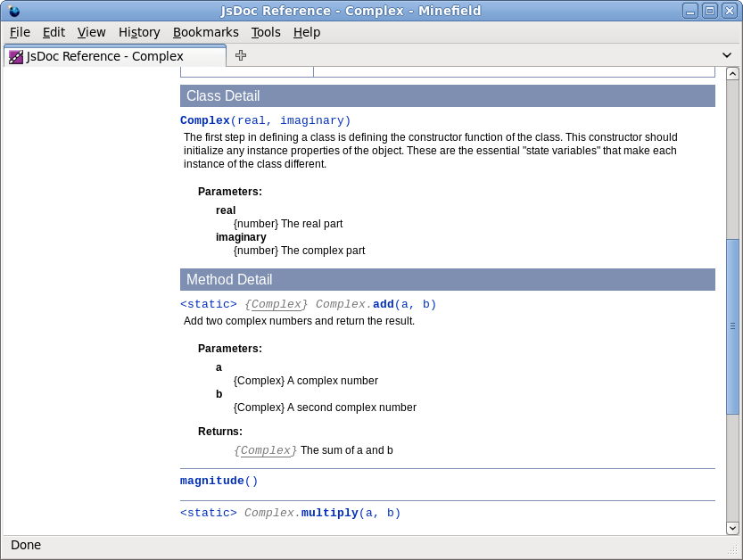Click the parameter 'a' name in add method
743x560 pixels.
click(x=219, y=367)
